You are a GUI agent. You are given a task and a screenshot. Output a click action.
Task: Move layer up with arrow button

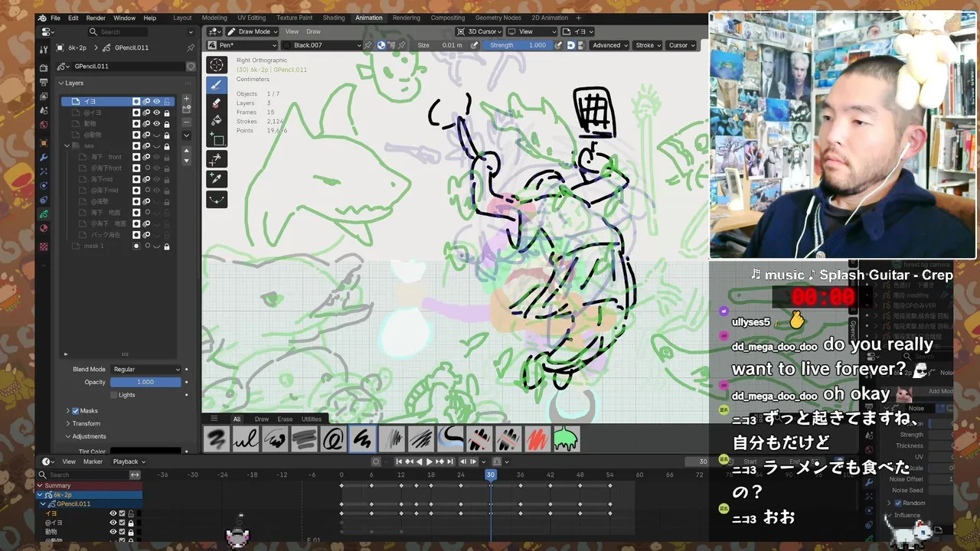[186, 151]
